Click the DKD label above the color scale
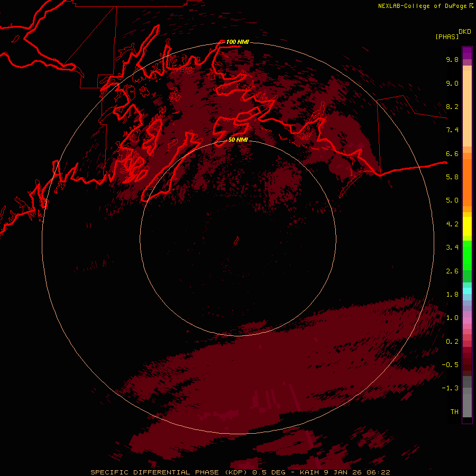 [x=464, y=32]
